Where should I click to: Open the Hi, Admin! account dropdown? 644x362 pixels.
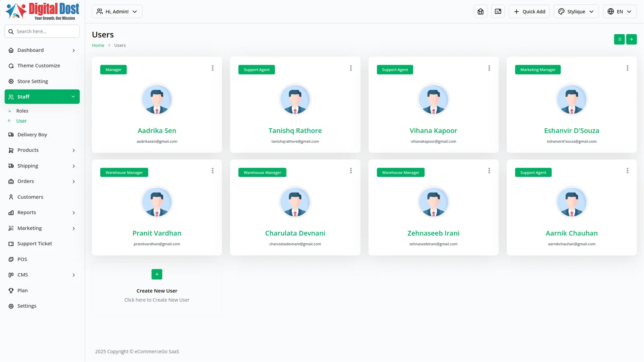click(117, 12)
